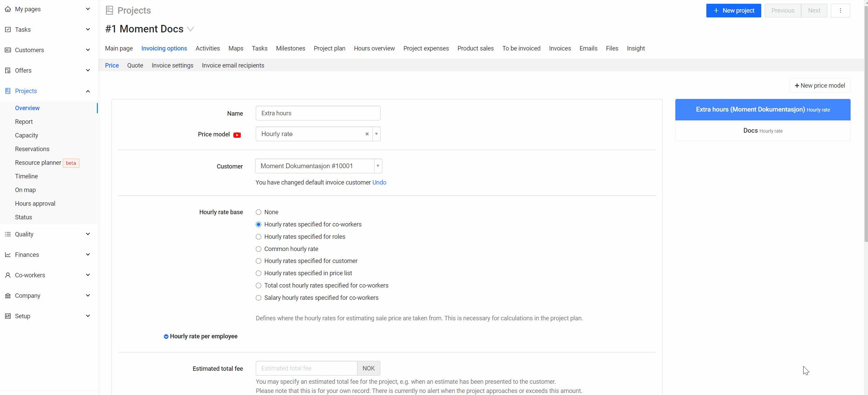This screenshot has height=395, width=868.
Task: Click the Tasks checkbox icon in sidebar
Action: point(8,30)
